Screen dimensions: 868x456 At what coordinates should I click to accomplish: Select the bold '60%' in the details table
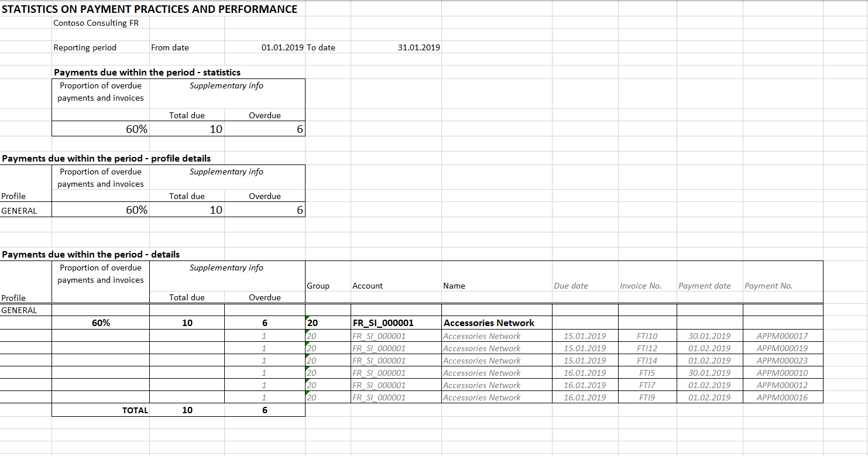101,323
